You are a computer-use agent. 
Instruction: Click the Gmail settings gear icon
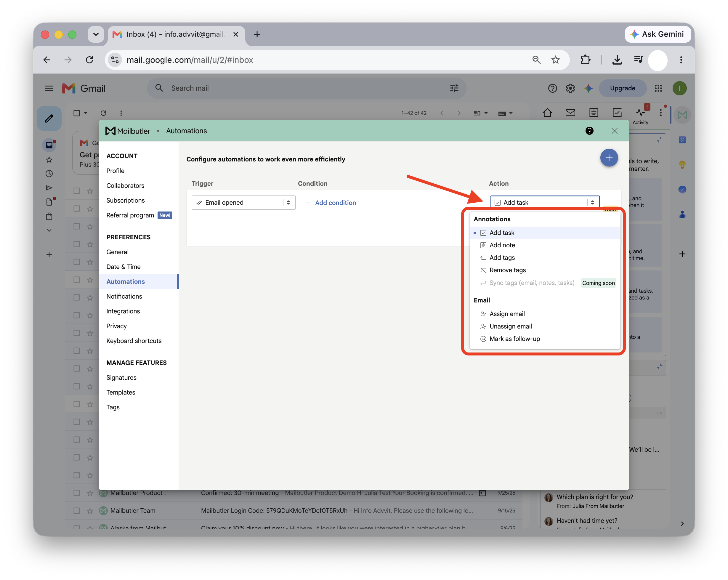(x=570, y=88)
